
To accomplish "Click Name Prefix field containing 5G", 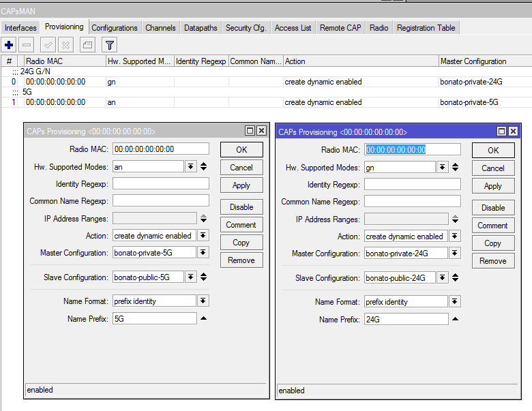I will tap(155, 318).
